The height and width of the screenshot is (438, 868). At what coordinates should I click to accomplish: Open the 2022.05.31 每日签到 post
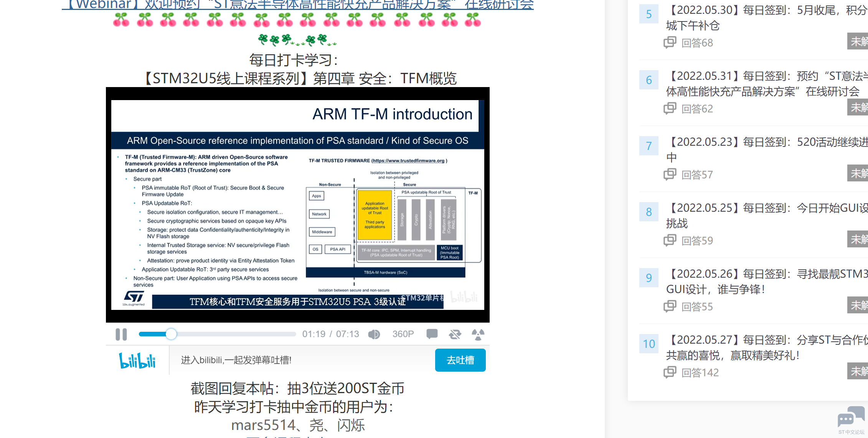(767, 84)
